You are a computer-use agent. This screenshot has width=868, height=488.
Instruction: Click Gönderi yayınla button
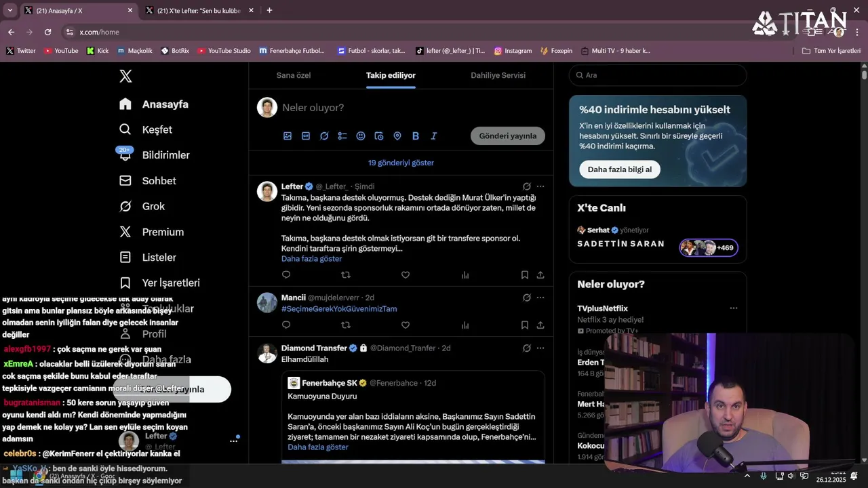coord(508,136)
